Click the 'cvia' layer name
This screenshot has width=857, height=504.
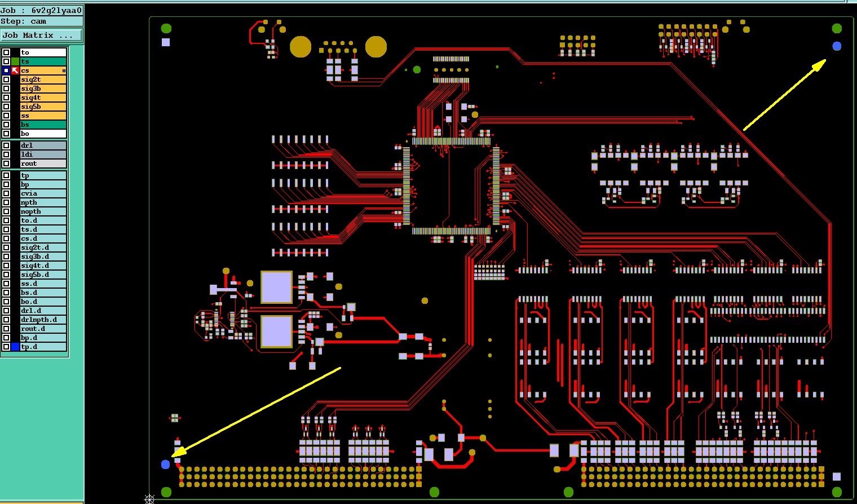[43, 193]
